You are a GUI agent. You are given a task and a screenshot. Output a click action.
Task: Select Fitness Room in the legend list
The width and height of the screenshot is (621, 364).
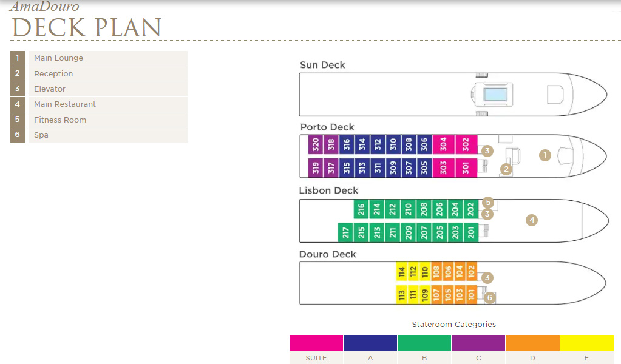[60, 120]
